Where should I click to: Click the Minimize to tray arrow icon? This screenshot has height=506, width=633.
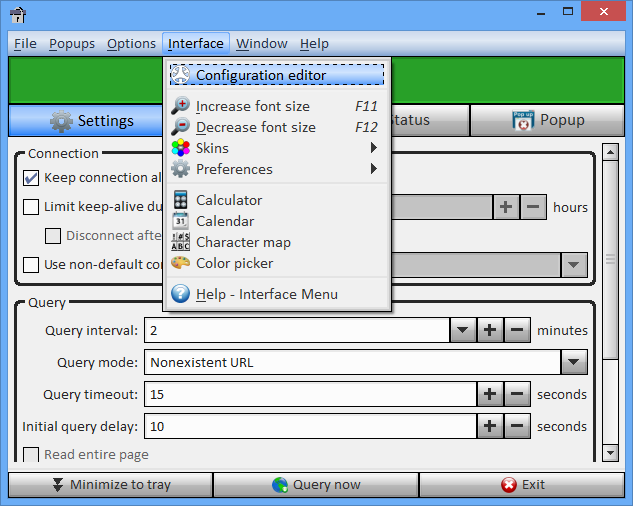[58, 485]
